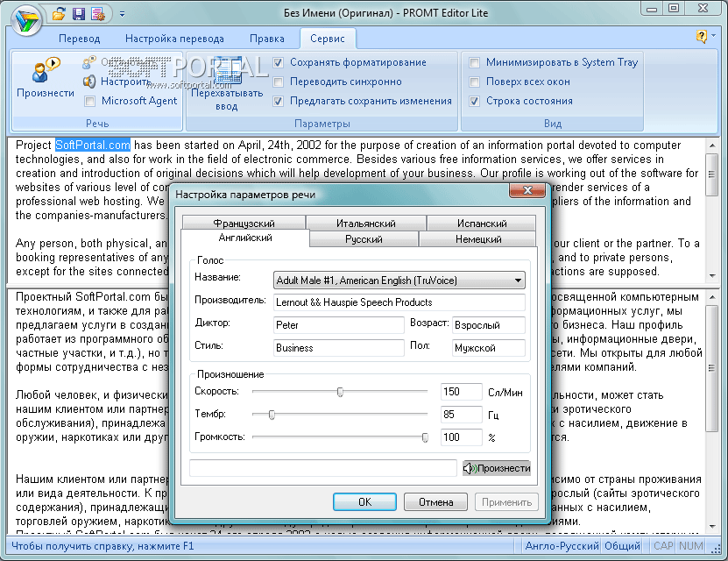The height and width of the screenshot is (561, 728).
Task: Click the save translation document icon in title bar
Action: 98,14
